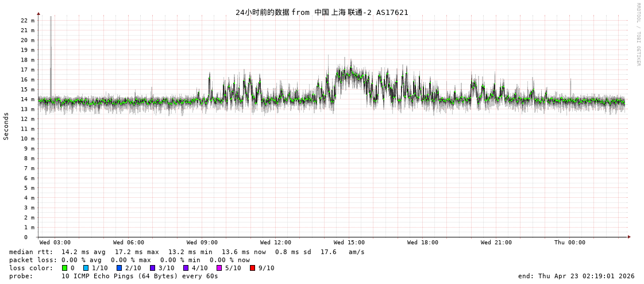Click the end timestamp Thu Apr 23 text
Viewport: 644px width, 284px height.
point(576,276)
